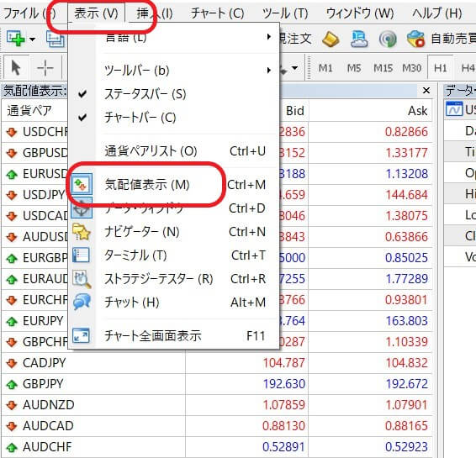Click the new chart icon with green plus
Viewport: 476px width, 458px height.
(15, 39)
